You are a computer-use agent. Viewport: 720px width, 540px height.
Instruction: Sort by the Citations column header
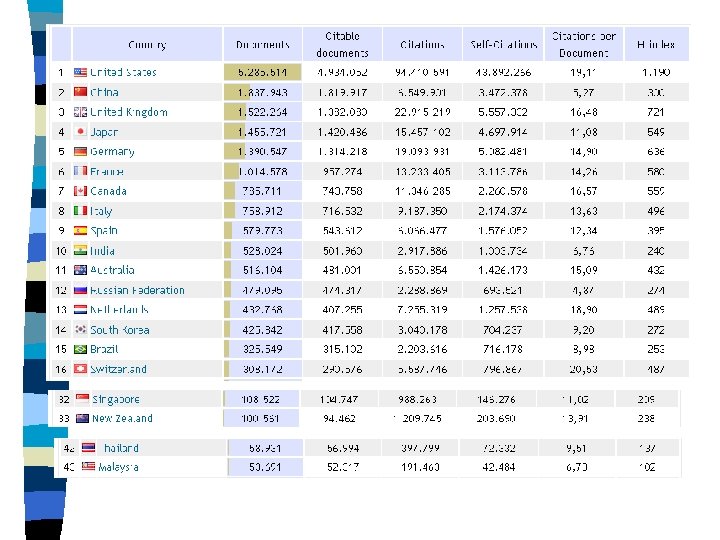point(423,45)
